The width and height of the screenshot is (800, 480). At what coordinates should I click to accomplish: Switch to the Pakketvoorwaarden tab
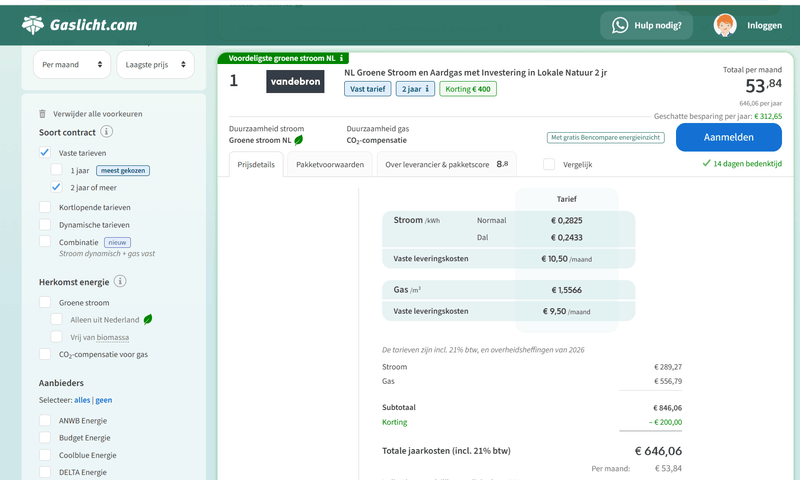(330, 164)
